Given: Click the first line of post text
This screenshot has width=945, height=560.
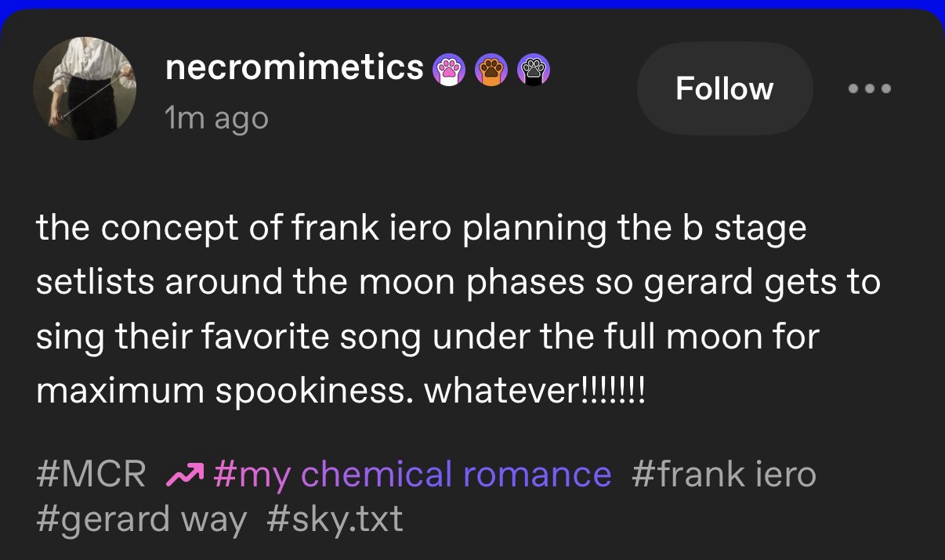Looking at the screenshot, I should click(x=421, y=229).
